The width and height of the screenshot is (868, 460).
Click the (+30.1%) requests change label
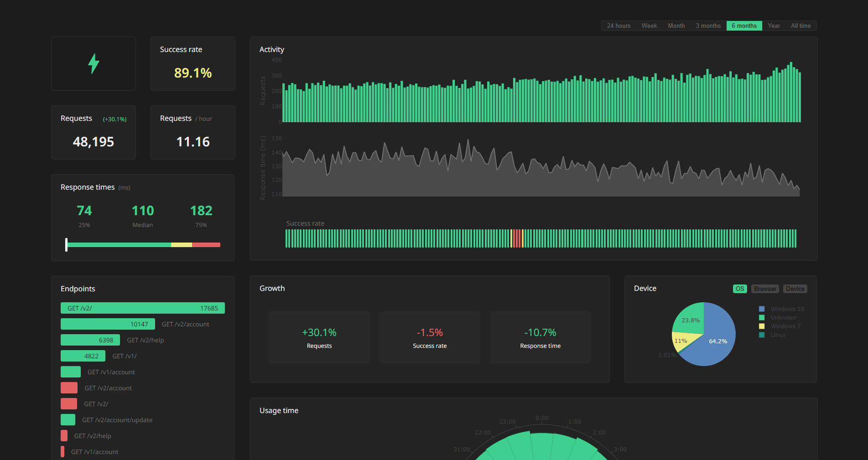point(114,119)
